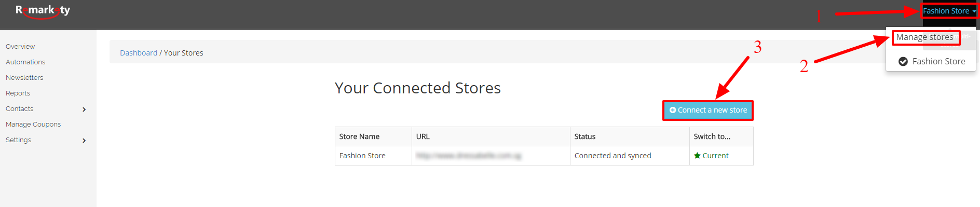Expand the Settings submenu chevron
Screen dimensions: 980x207
[84, 141]
